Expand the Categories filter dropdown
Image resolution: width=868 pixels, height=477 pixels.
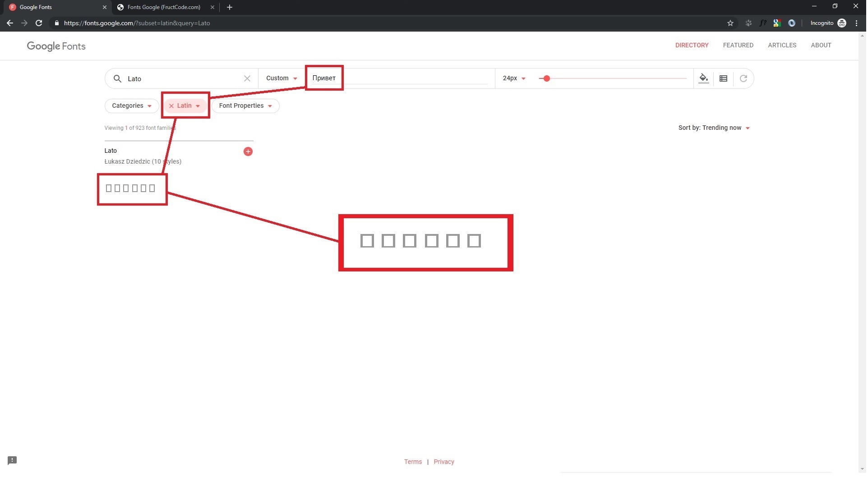(132, 106)
